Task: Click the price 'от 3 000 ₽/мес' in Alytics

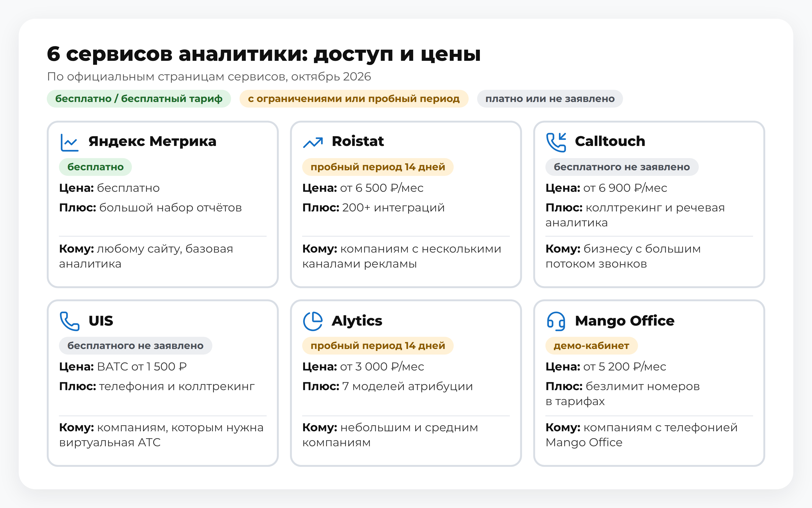Action: [x=382, y=367]
